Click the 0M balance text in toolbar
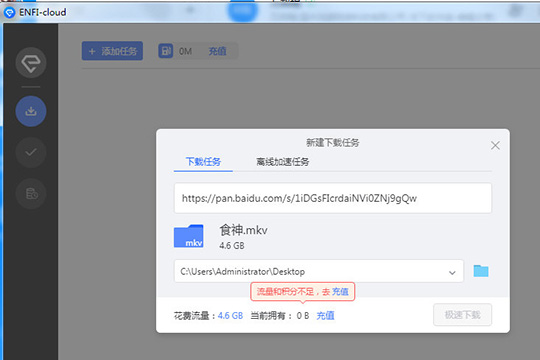 click(185, 52)
